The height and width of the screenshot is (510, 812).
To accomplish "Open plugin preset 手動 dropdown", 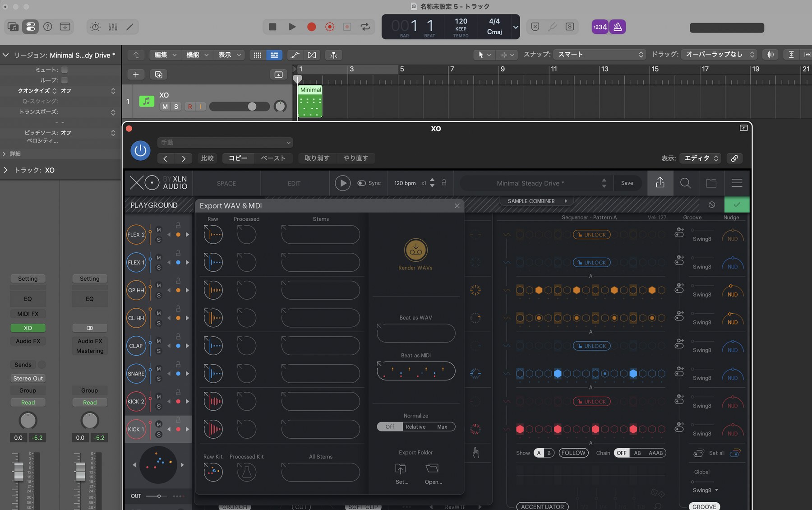I will click(x=225, y=143).
